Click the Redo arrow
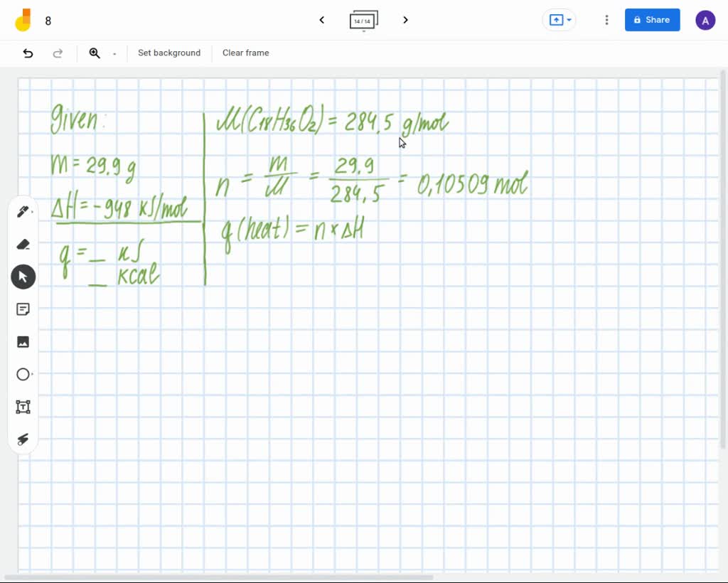 pyautogui.click(x=58, y=53)
